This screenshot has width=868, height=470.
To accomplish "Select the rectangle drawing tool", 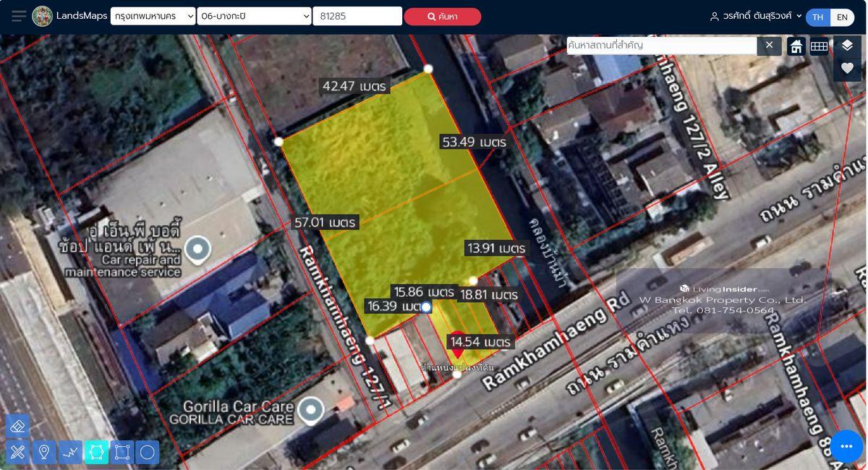I will [122, 453].
